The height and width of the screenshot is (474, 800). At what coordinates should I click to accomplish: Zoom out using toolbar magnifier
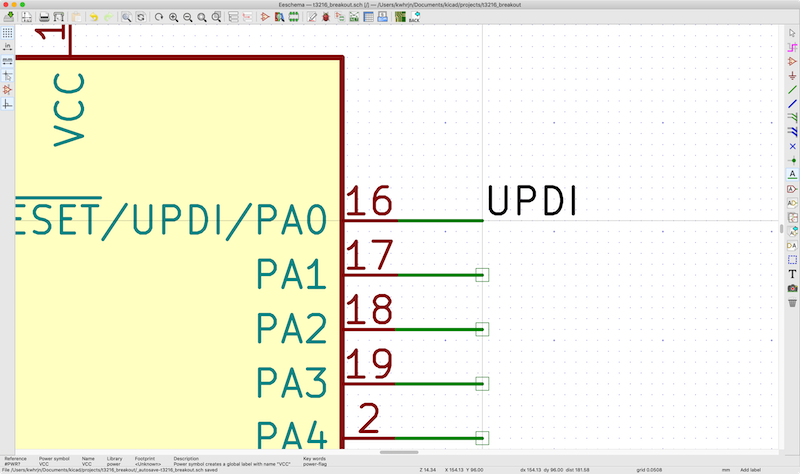[188, 17]
